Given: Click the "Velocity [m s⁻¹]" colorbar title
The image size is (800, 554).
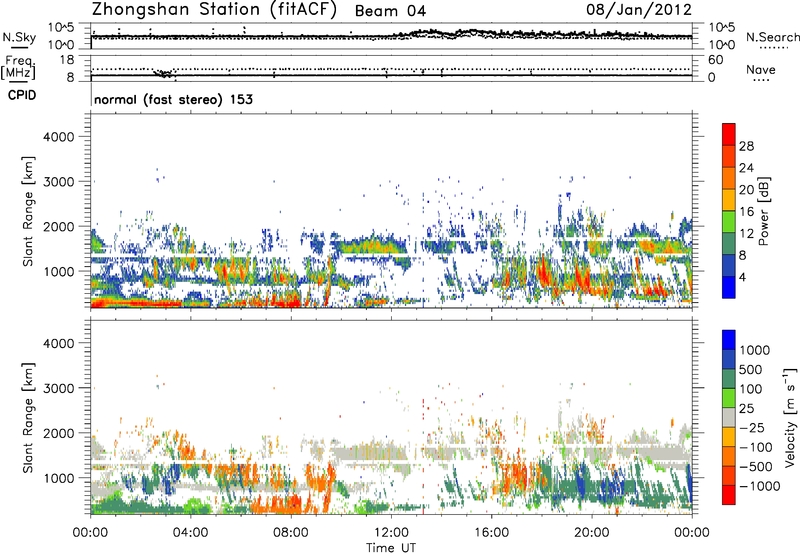Looking at the screenshot, I should coord(790,417).
